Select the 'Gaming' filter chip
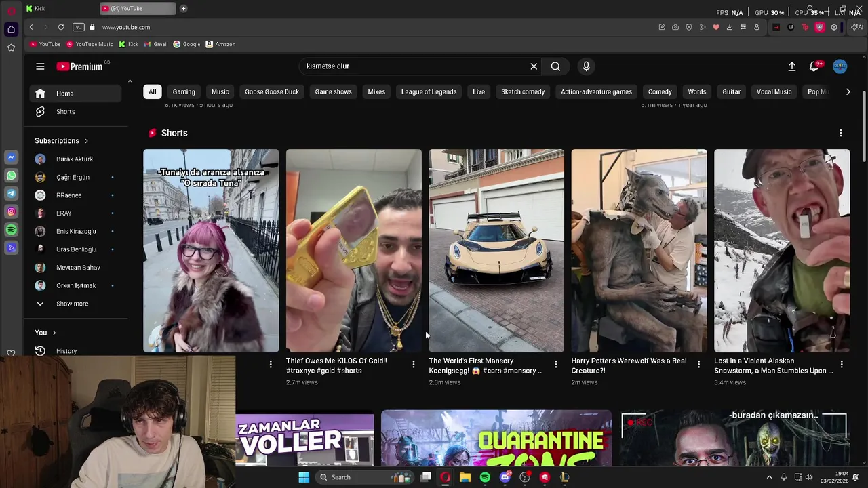Screen dimensions: 868x488 click(x=184, y=91)
